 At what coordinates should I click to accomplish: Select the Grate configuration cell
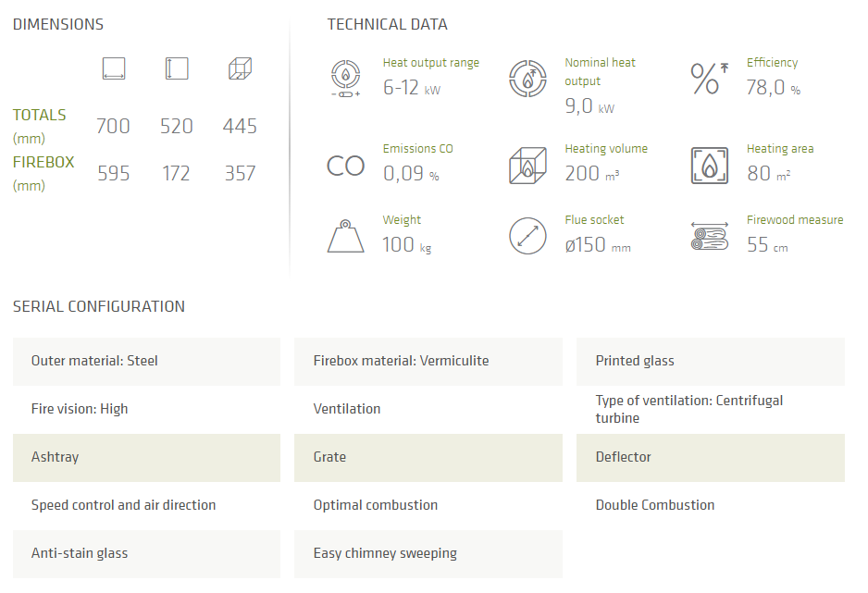tap(428, 457)
